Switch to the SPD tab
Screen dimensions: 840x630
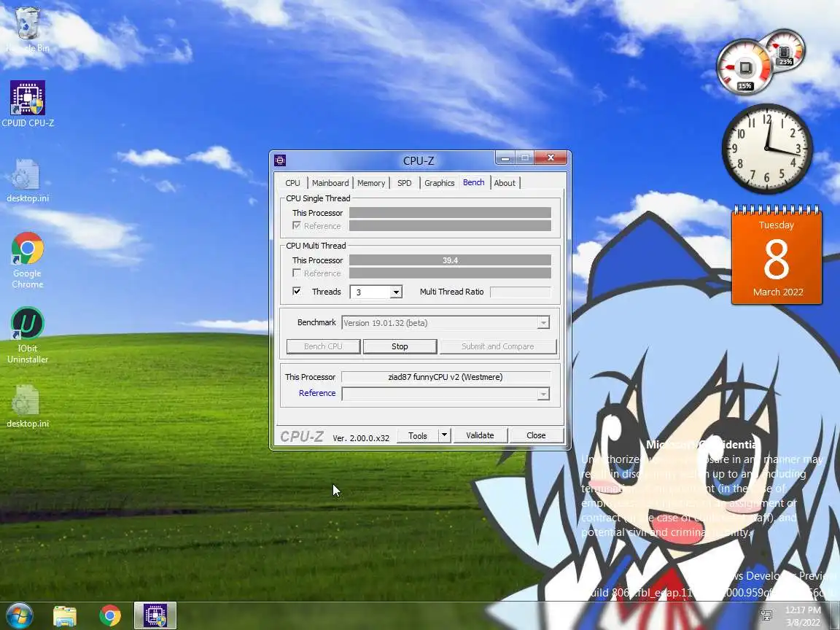point(405,183)
